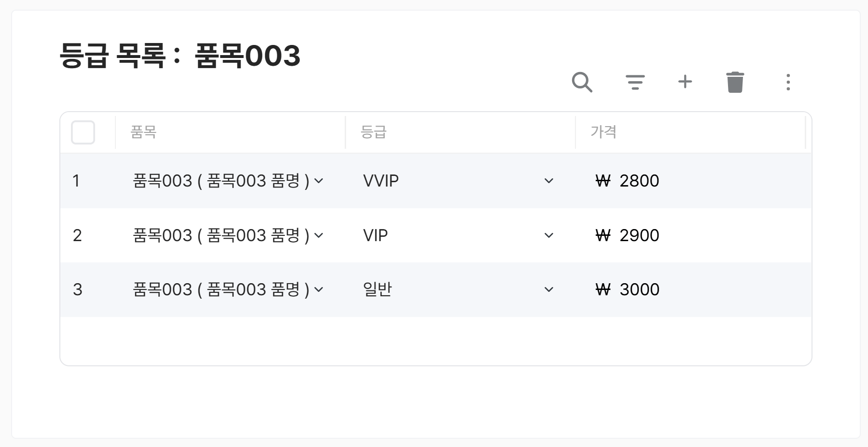Image resolution: width=868 pixels, height=447 pixels.
Task: Add a new grade row
Action: [x=686, y=82]
